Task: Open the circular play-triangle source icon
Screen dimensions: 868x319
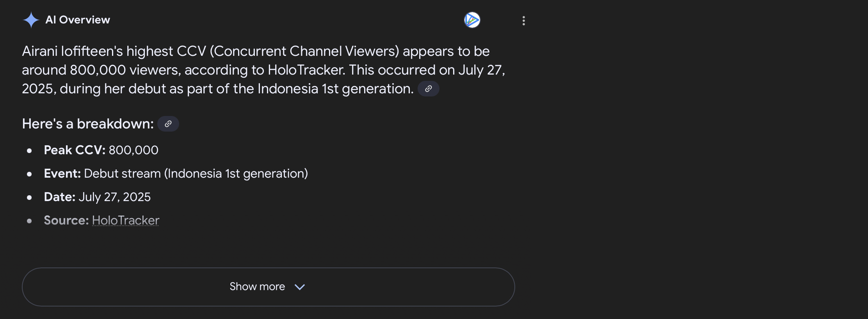Action: click(x=472, y=20)
